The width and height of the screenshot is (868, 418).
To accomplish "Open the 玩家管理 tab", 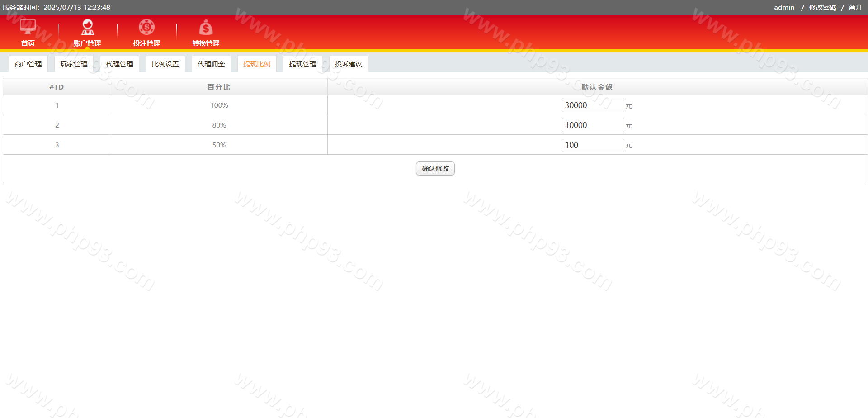I will 74,64.
